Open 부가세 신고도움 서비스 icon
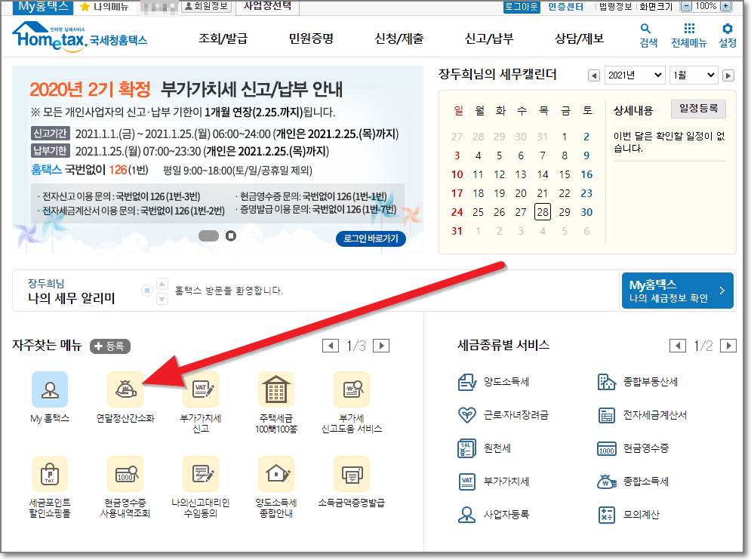Screen dimensions: 751x560 [x=352, y=389]
